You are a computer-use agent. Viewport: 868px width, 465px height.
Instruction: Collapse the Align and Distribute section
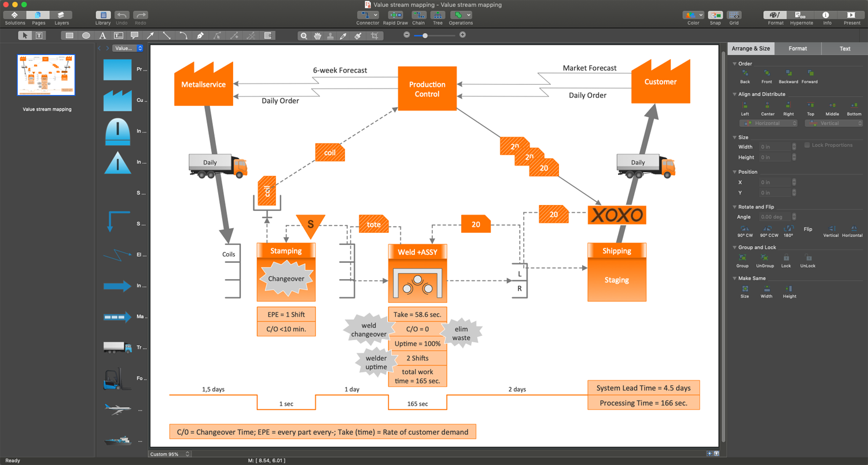point(735,94)
